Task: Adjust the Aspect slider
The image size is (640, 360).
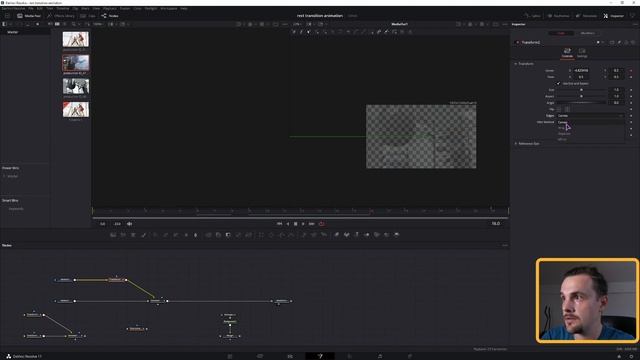Action: tap(581, 96)
